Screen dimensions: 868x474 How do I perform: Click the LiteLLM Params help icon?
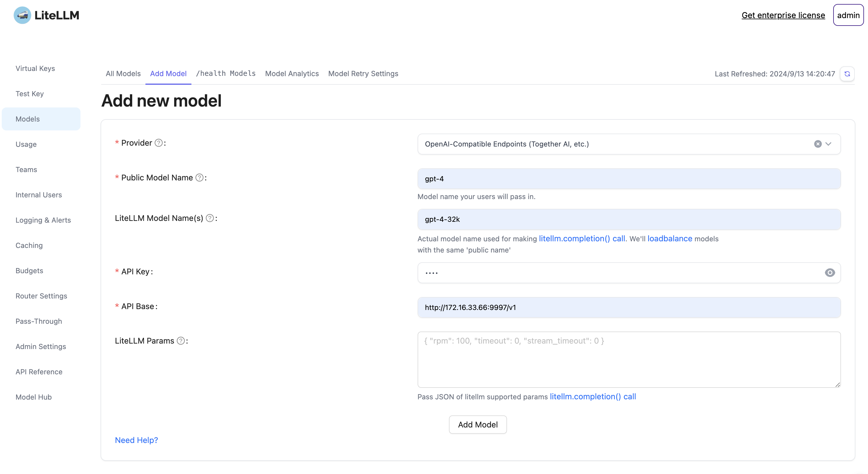coord(180,341)
